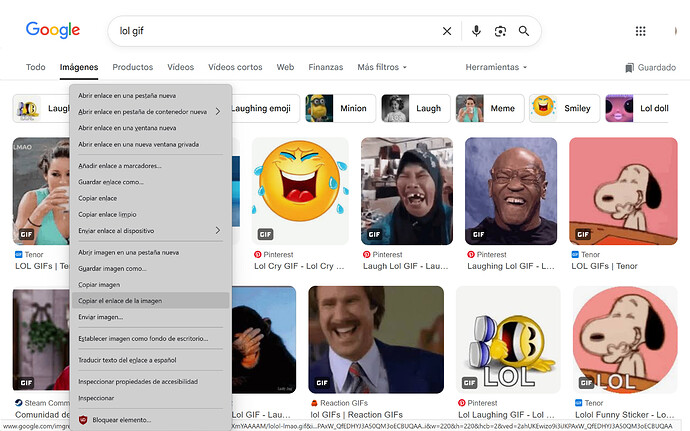Switch to the Finanzas tab
The image size is (690, 431).
(x=326, y=67)
